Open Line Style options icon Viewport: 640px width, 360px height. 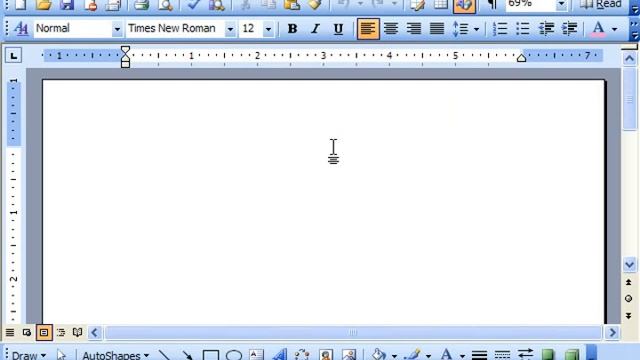479,355
